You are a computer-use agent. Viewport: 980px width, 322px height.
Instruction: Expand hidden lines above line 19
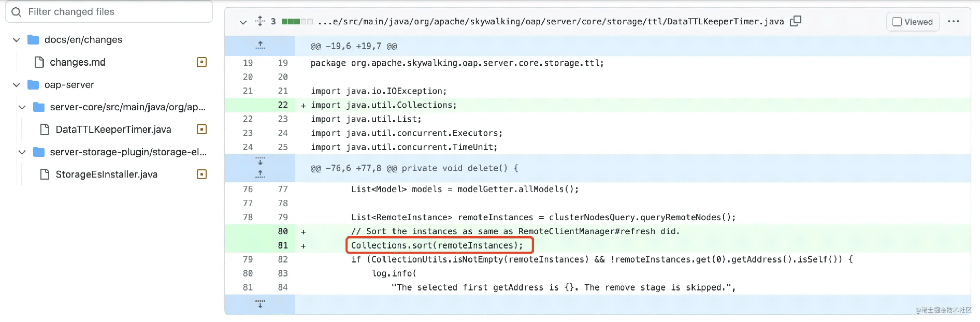tap(260, 46)
